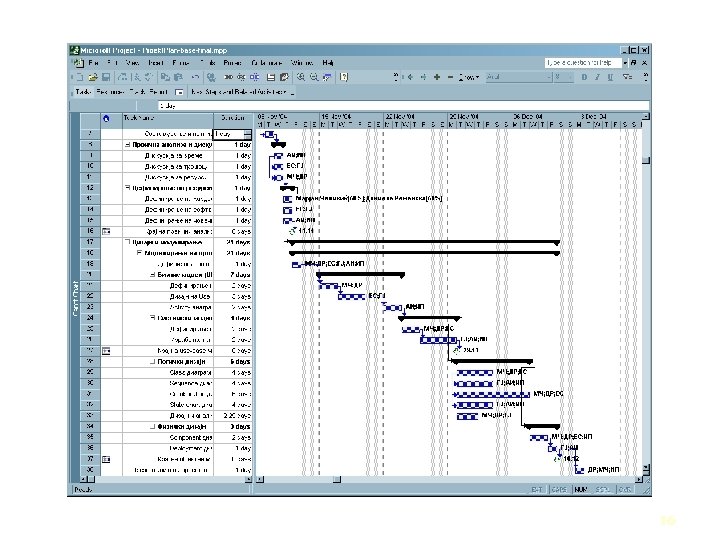Image resolution: width=720 pixels, height=540 pixels.
Task: Click Next Steps and Related Activities
Action: click(239, 92)
